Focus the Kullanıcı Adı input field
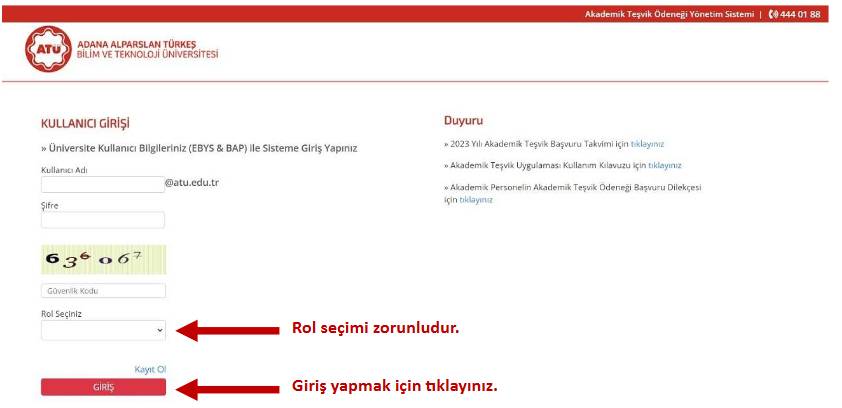 click(103, 184)
